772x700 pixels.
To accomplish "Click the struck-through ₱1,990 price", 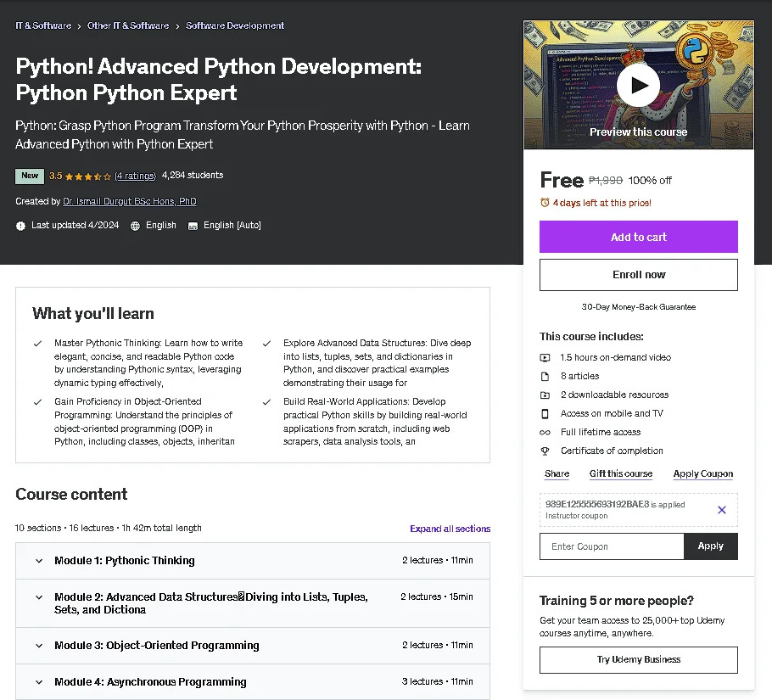I will click(x=606, y=181).
